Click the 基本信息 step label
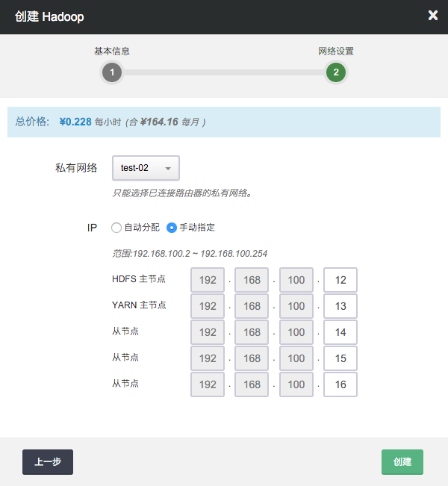Screen dimensions: 448x486 click(x=112, y=52)
